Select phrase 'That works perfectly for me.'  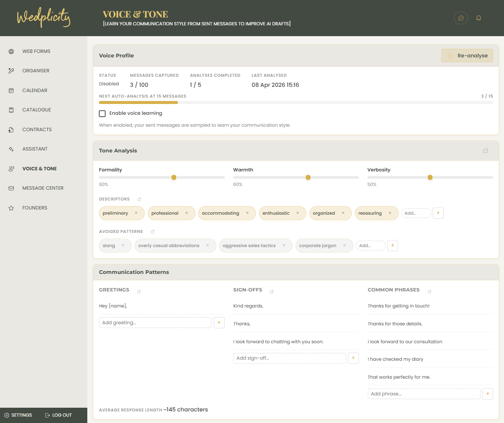click(399, 377)
